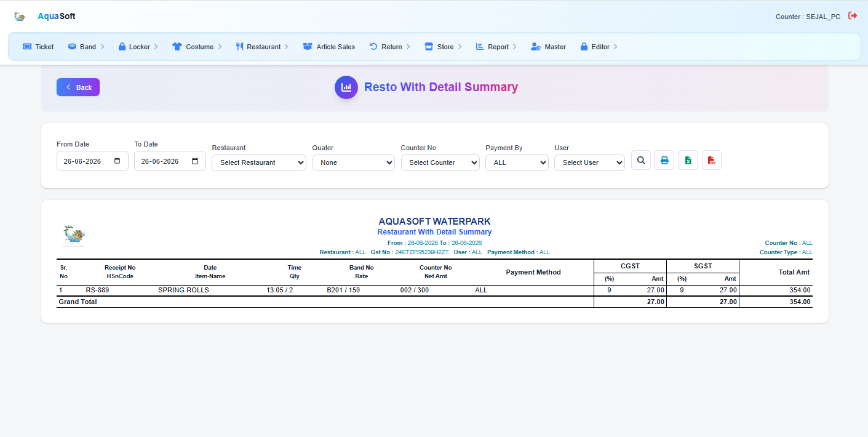Click the Band menu icon

72,47
